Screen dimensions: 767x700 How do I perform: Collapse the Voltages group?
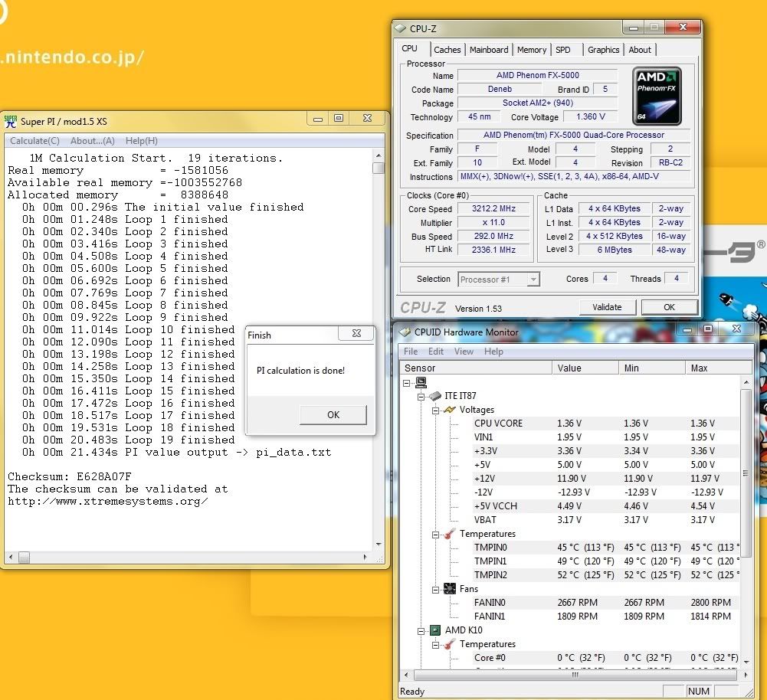tap(435, 411)
